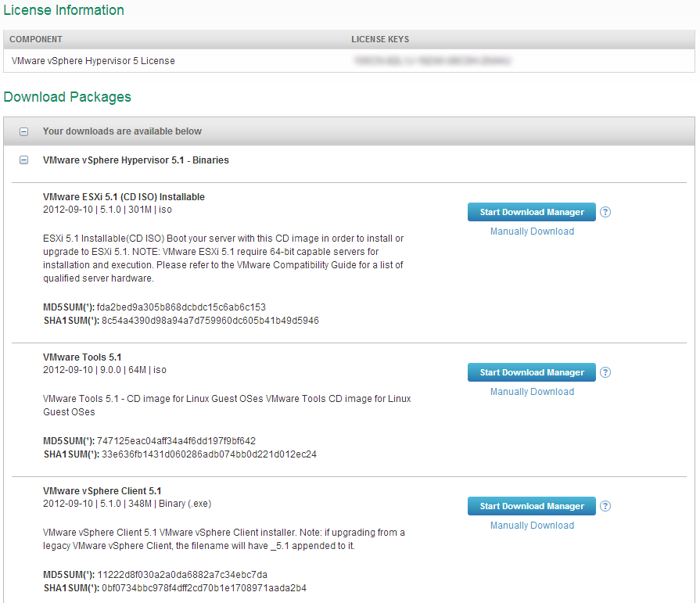
Task: Start Download Manager for vSphere Client 5.1
Action: (x=531, y=506)
